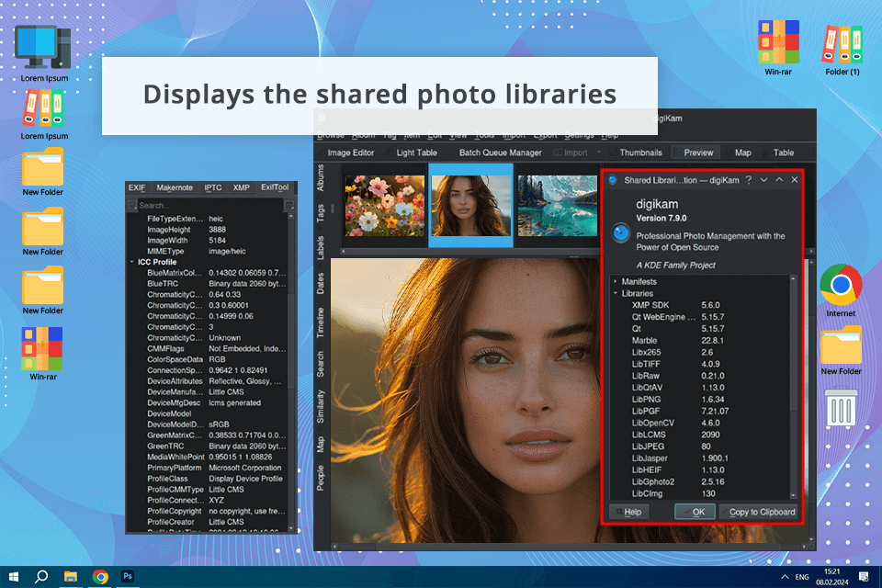Open the Image Editor in digiKam toolbar
Image resolution: width=882 pixels, height=588 pixels.
[345, 153]
